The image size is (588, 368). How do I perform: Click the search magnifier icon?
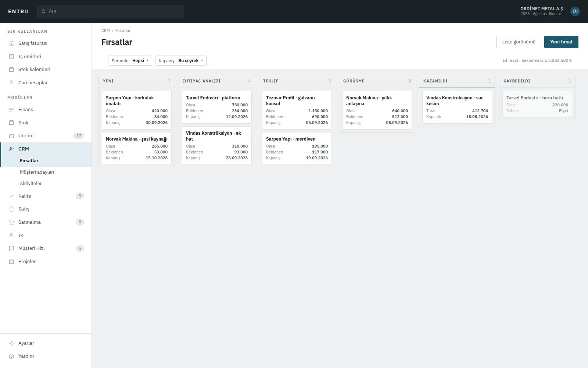point(44,11)
